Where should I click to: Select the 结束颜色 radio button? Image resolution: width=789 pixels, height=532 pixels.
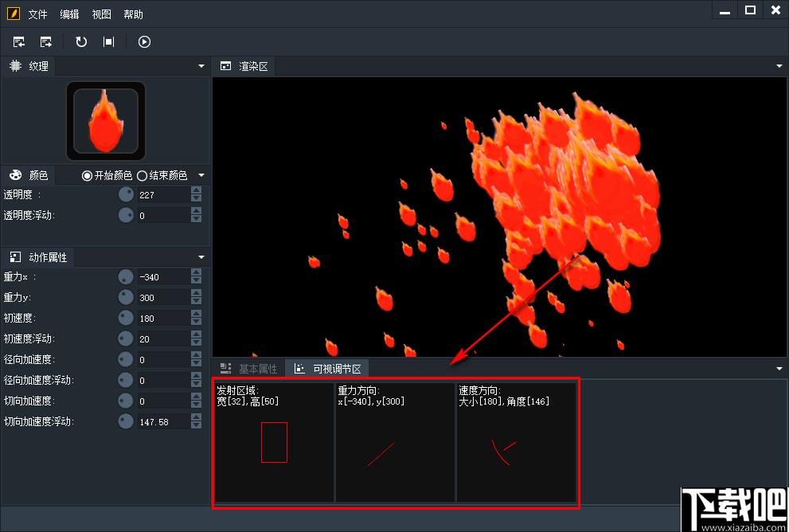tap(142, 176)
